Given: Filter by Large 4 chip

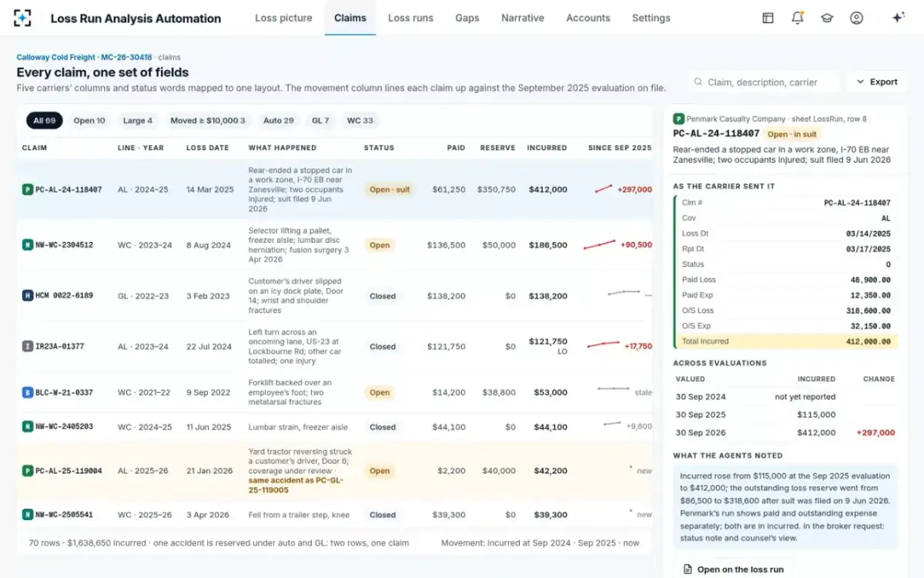Looking at the screenshot, I should point(138,120).
